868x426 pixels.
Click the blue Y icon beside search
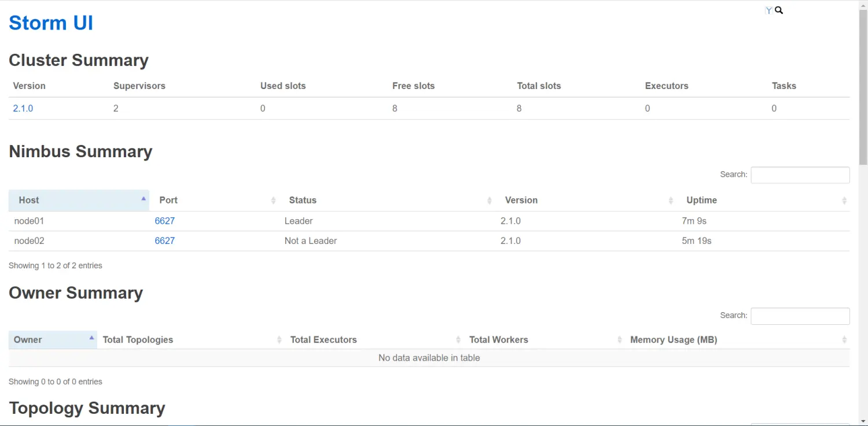[768, 10]
